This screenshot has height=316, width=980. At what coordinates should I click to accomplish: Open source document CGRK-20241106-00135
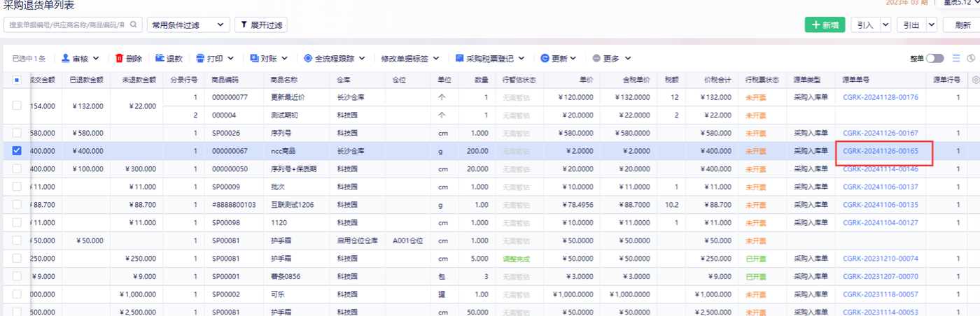click(880, 205)
